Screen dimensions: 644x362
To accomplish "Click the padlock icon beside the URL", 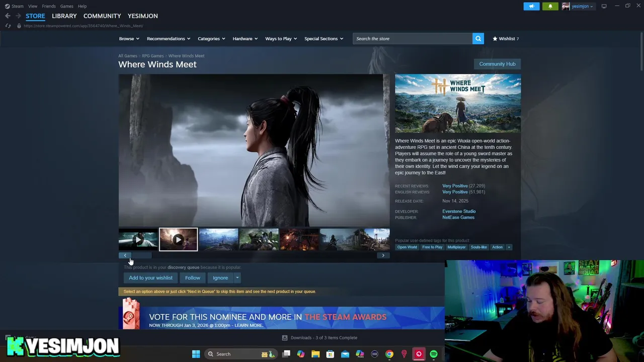I will tap(19, 26).
